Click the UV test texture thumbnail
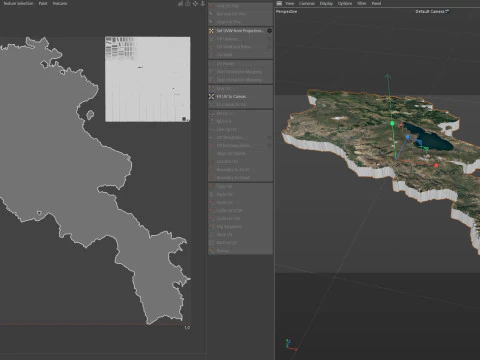The image size is (480, 360). [148, 79]
